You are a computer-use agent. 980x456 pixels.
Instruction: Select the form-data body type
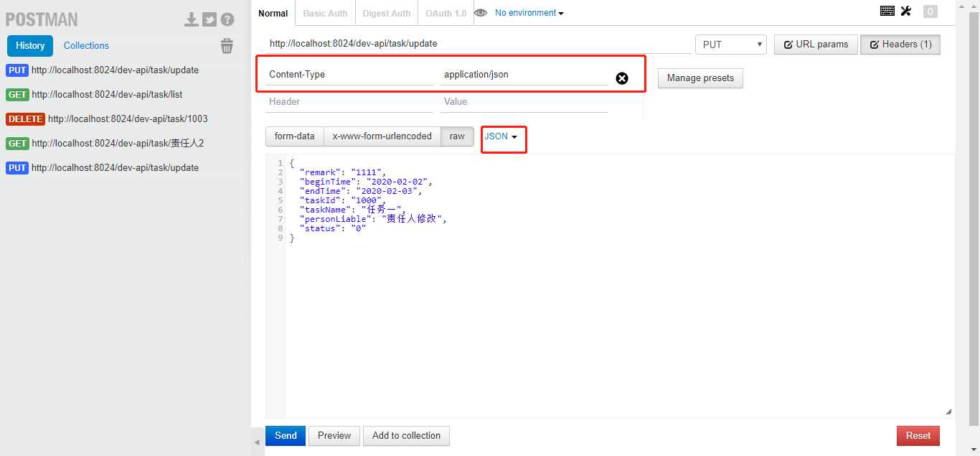(294, 136)
